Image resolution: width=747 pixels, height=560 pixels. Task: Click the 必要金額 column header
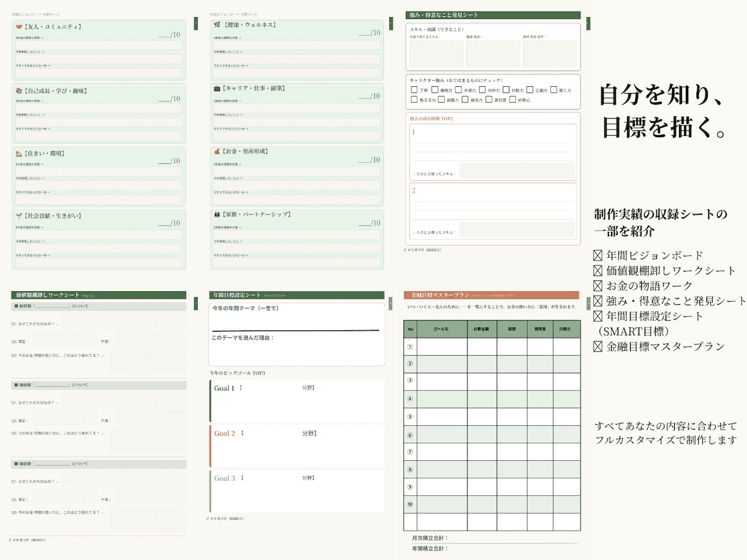click(482, 329)
